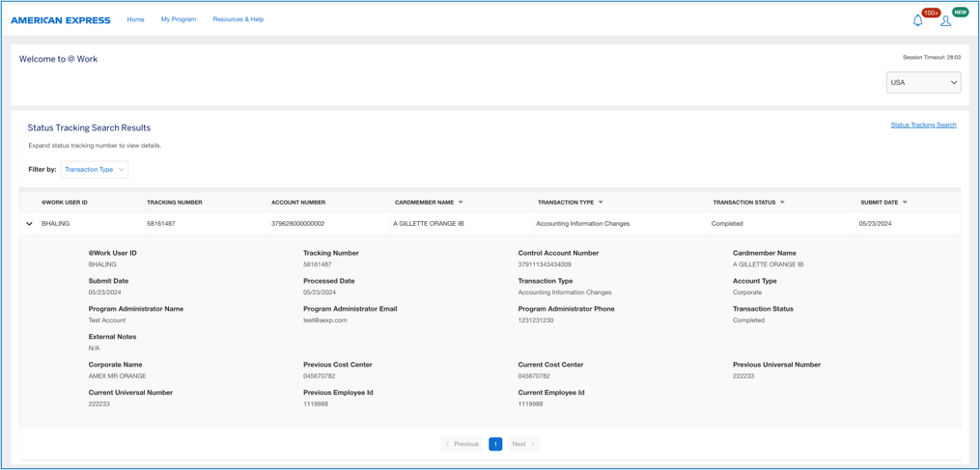Click the Previous page button
980x470 pixels.
coord(462,444)
